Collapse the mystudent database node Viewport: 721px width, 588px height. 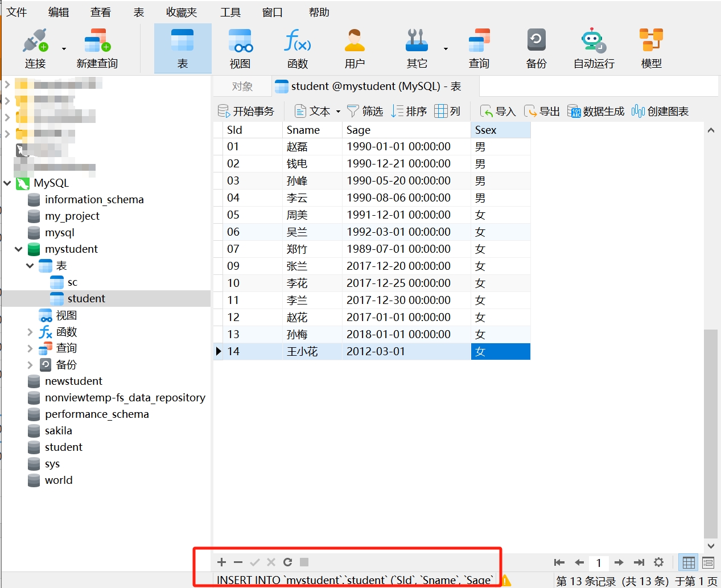(x=19, y=249)
